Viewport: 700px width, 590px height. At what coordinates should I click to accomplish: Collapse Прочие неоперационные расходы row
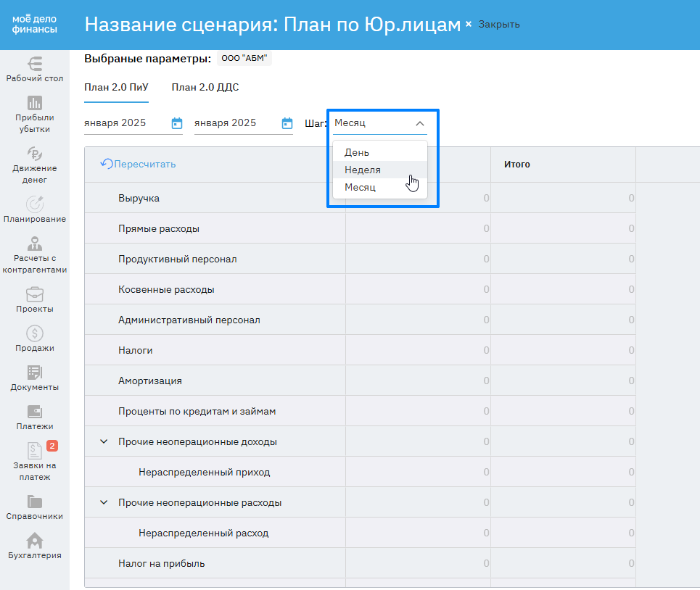[104, 502]
